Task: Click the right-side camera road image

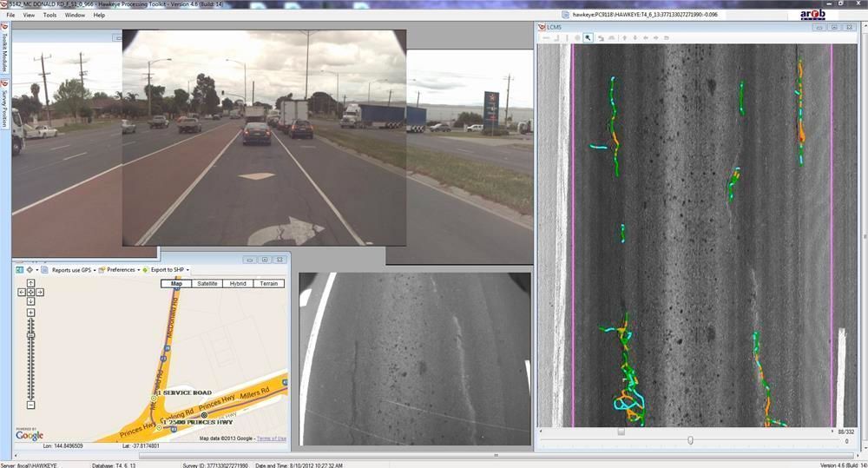Action: (470, 157)
